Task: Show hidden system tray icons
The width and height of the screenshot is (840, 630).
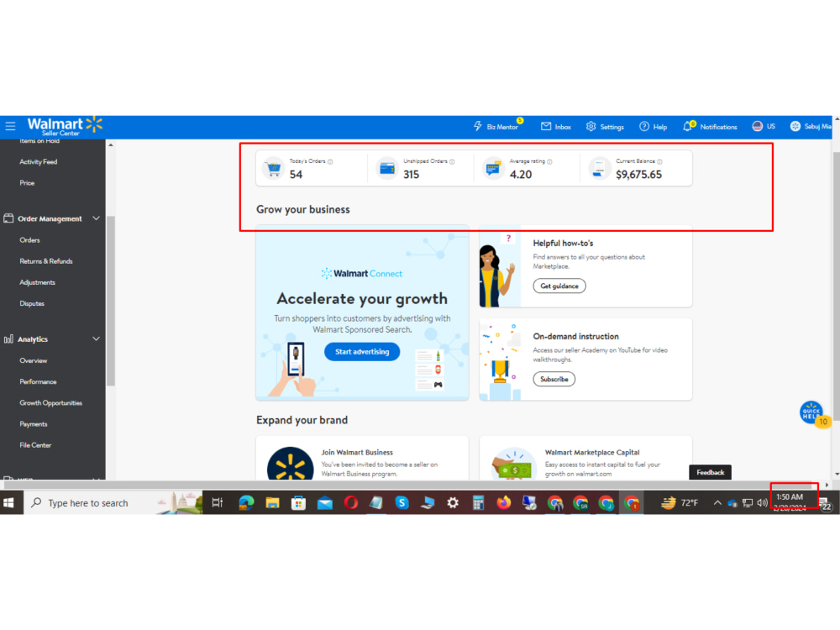Action: pos(717,503)
